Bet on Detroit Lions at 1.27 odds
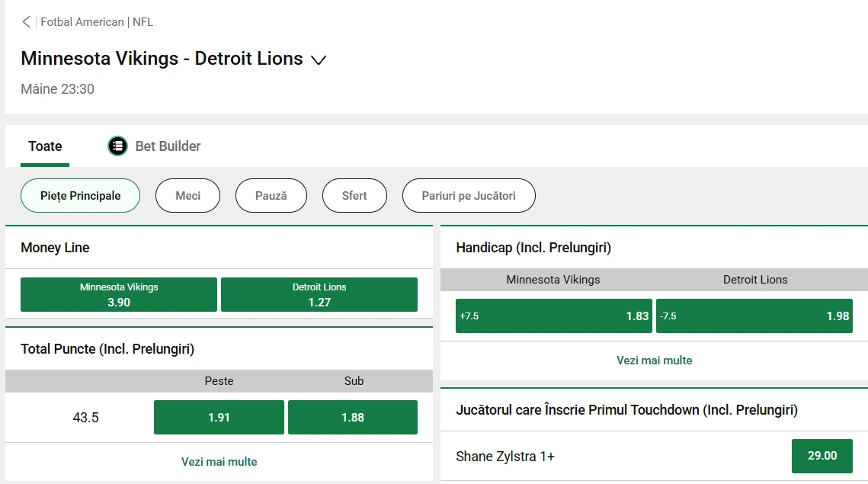The width and height of the screenshot is (868, 484). tap(319, 294)
